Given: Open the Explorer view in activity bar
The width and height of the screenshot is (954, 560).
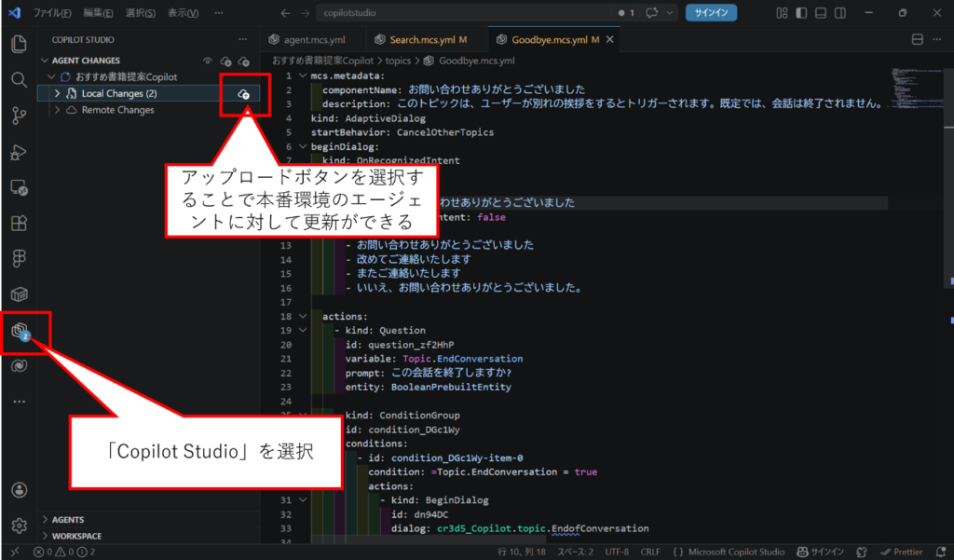Looking at the screenshot, I should click(x=19, y=44).
